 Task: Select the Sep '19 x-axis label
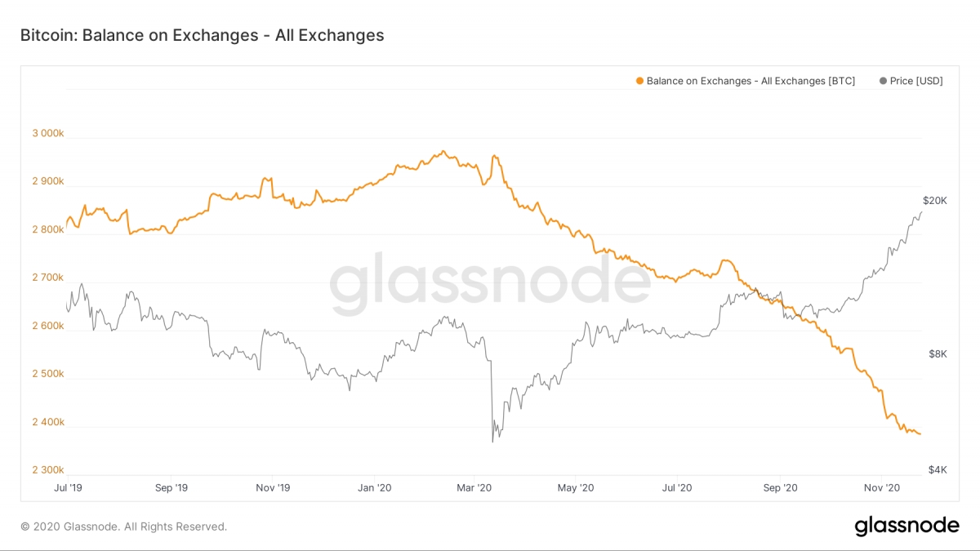(171, 487)
